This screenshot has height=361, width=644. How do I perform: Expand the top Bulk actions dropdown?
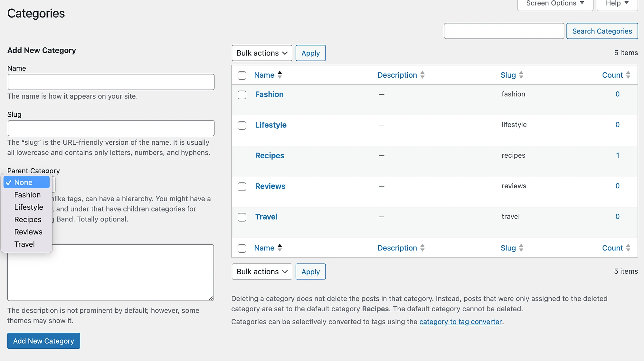pos(261,53)
